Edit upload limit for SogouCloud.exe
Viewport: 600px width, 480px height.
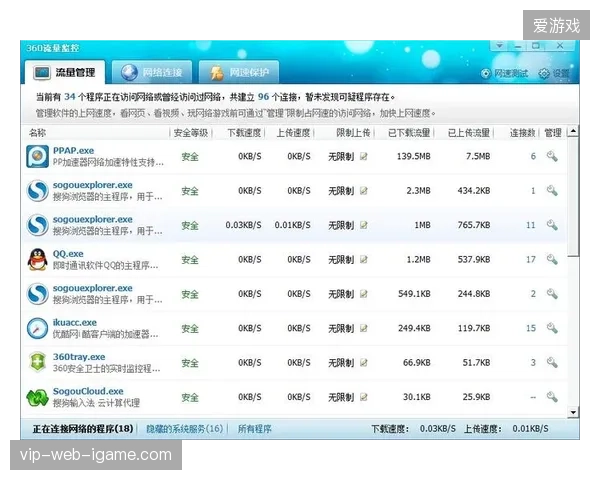[364, 397]
